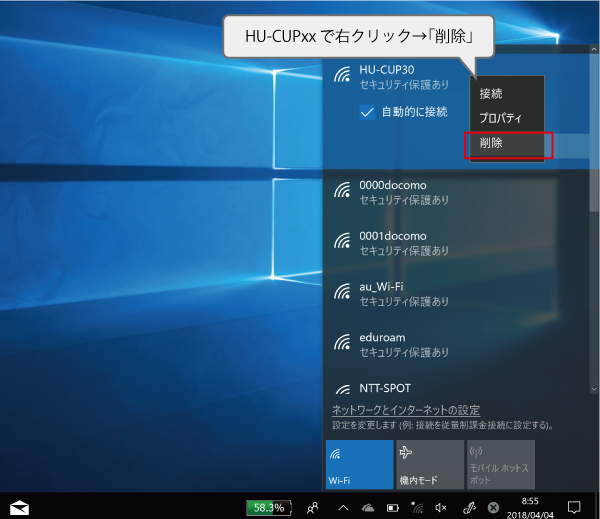Uncheck the 自動的に接続 checkbox
This screenshot has height=519, width=600.
pos(367,113)
